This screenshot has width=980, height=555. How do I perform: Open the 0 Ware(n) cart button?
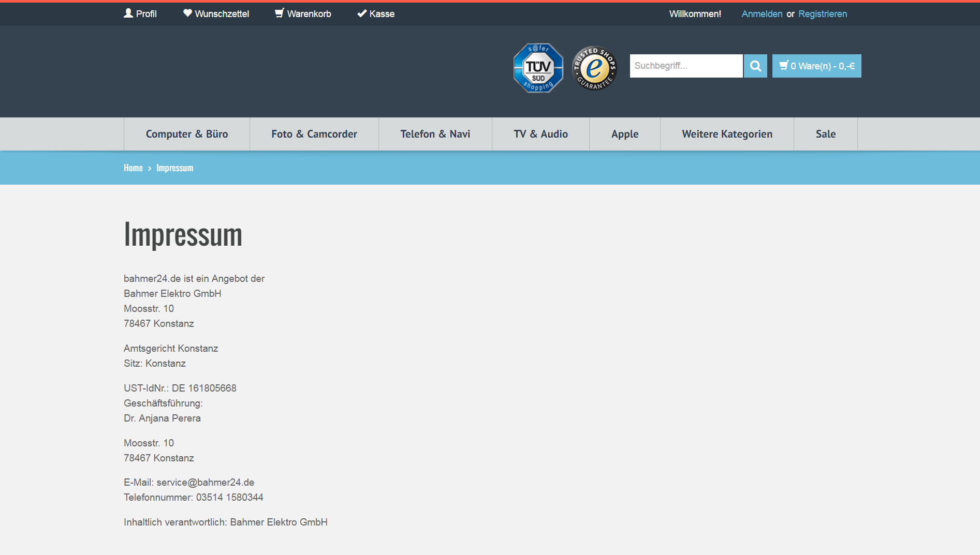816,66
